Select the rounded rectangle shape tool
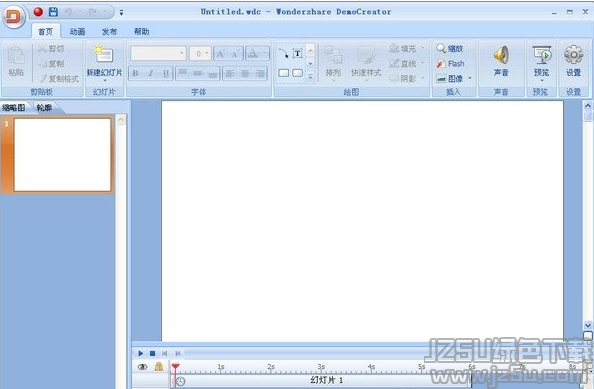Screen dimensions: 594x389 298,73
